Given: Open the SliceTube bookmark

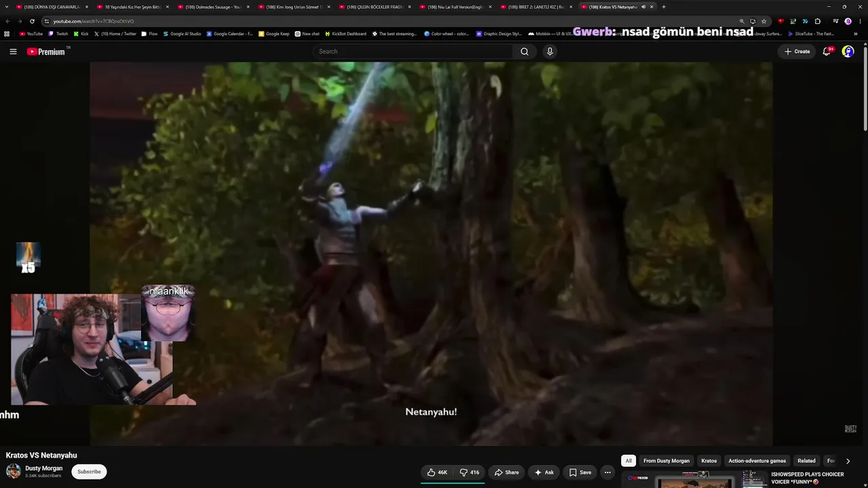Looking at the screenshot, I should (x=811, y=33).
